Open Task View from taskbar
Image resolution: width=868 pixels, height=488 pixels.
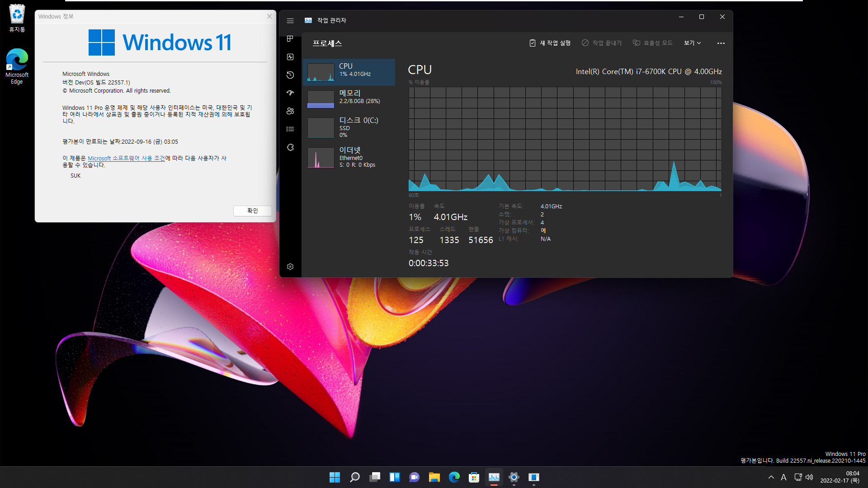click(x=375, y=477)
